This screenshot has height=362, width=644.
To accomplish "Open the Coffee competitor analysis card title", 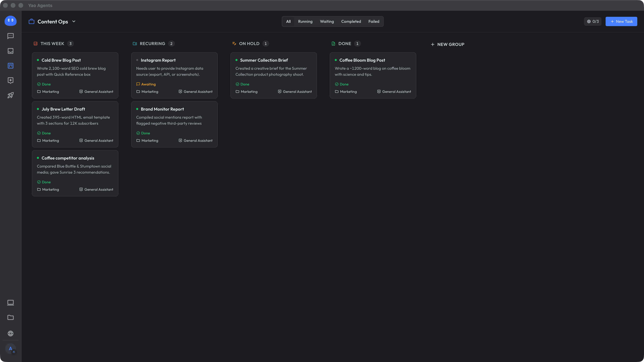I will click(68, 158).
